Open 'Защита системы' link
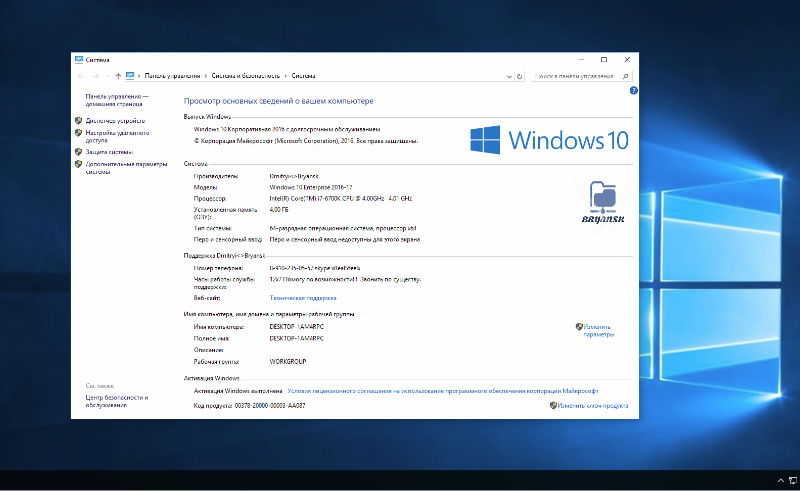 click(x=109, y=152)
